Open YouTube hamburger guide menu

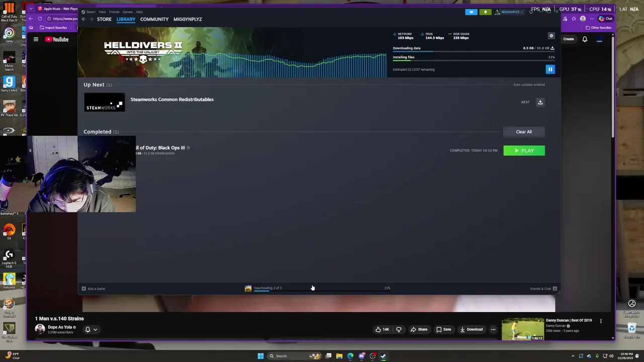pos(36,39)
